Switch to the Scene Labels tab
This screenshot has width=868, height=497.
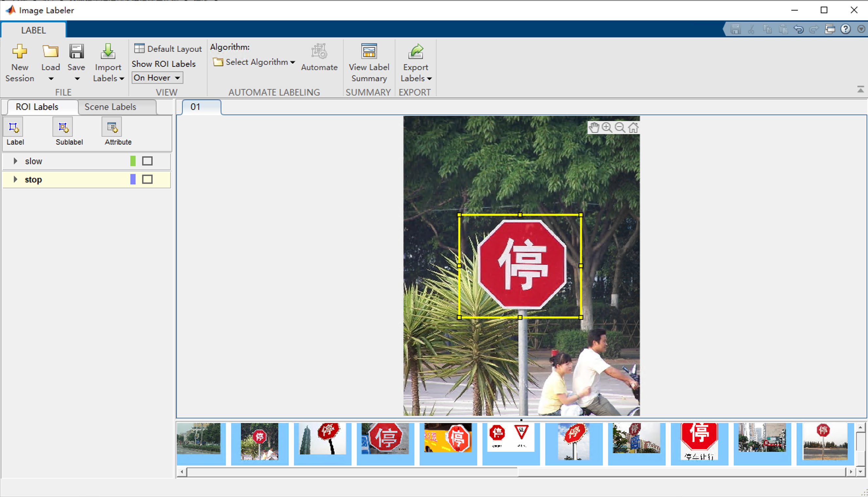tap(110, 107)
